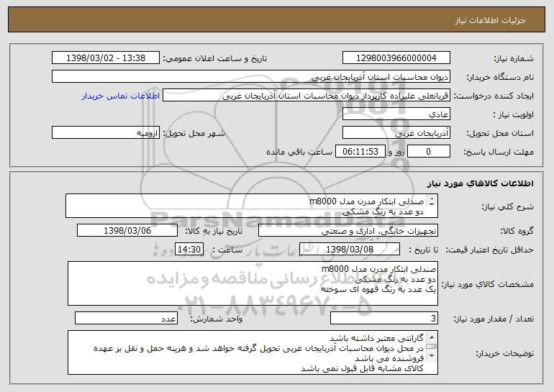Click the اولویت نیاز field showing عادی

396,114
